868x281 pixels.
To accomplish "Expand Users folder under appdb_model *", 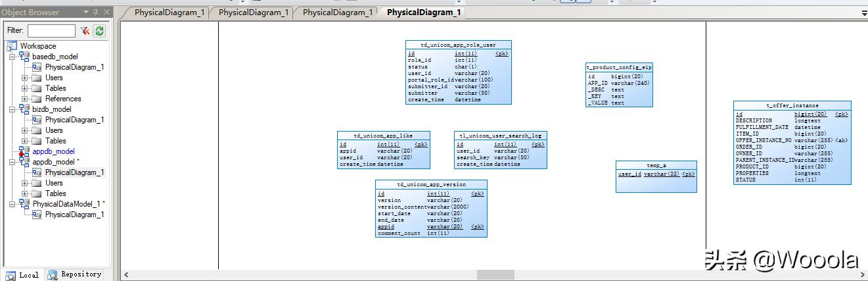I will 25,183.
